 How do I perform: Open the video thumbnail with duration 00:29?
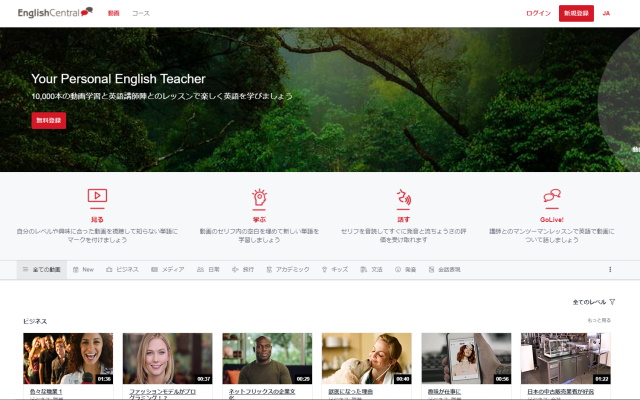pos(267,358)
